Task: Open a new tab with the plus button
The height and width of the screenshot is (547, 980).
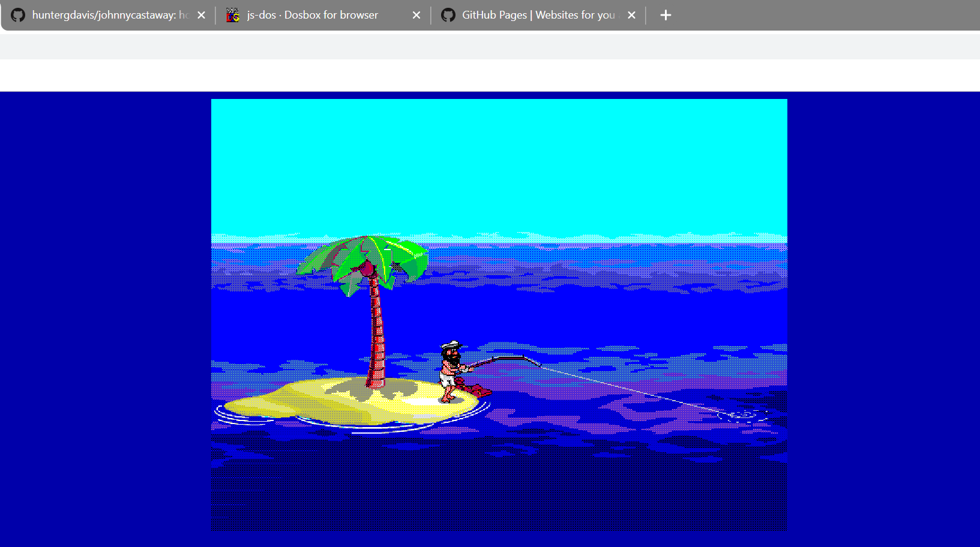Action: (666, 15)
